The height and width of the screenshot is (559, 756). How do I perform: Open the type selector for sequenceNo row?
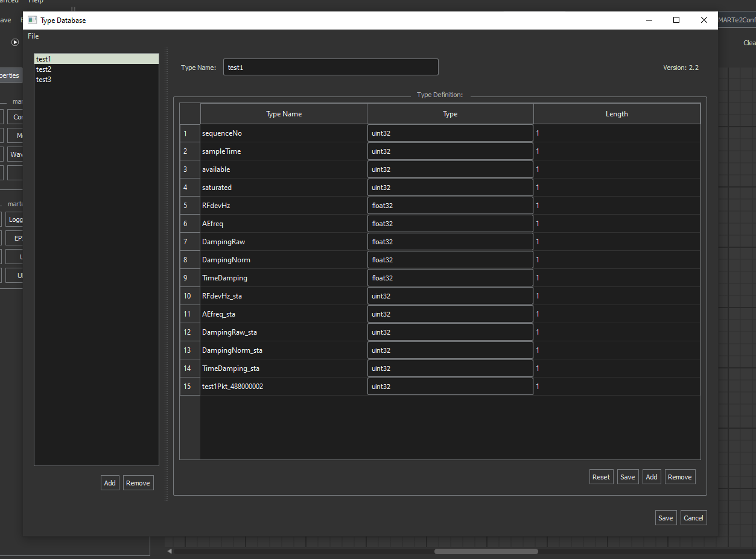click(x=449, y=133)
